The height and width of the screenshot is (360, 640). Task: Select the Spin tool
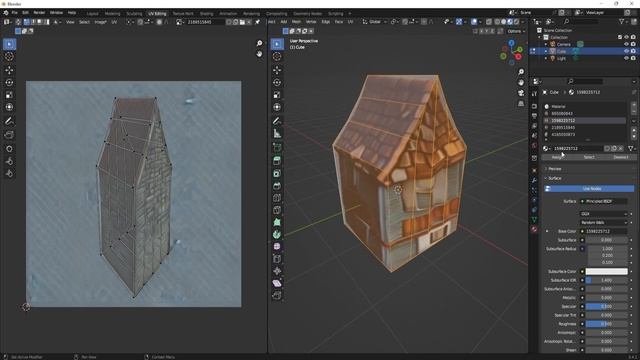tap(277, 235)
